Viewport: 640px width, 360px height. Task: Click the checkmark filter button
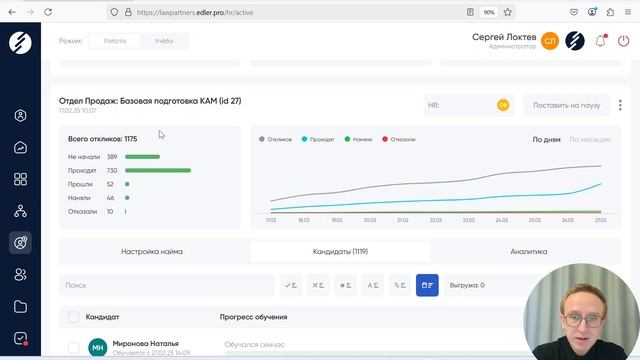tap(291, 285)
